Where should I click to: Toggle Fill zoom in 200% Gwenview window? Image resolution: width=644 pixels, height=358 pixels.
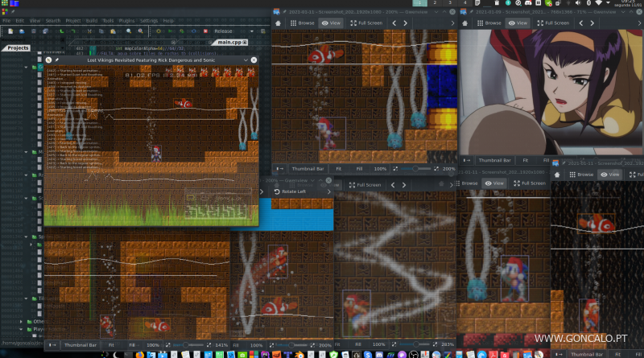coord(359,169)
